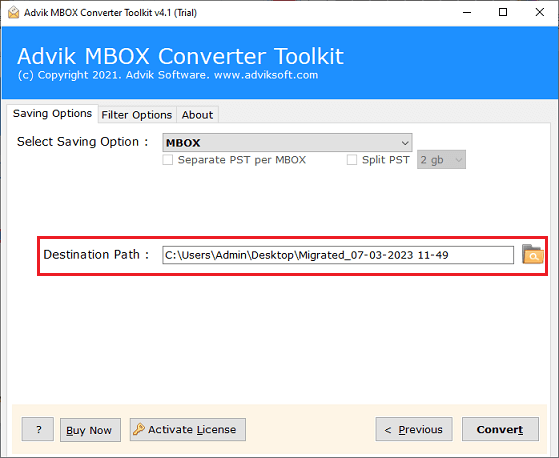559x458 pixels.
Task: Click the Advik MBOX Converter Toolkit heading
Action: click(x=180, y=56)
